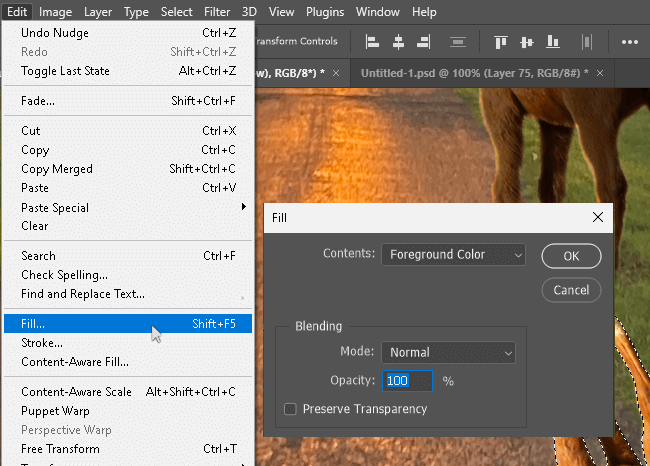Open the Select menu
The image size is (650, 466).
pyautogui.click(x=176, y=12)
